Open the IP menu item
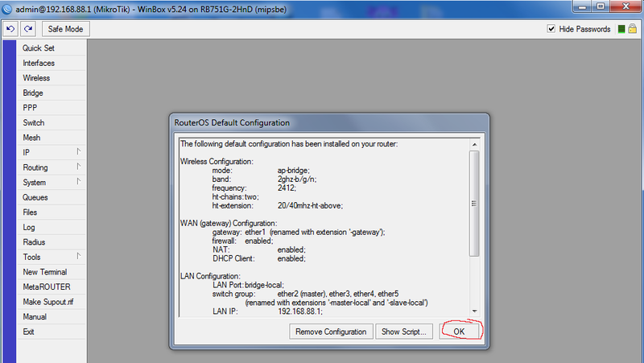The image size is (644, 363). [x=52, y=152]
